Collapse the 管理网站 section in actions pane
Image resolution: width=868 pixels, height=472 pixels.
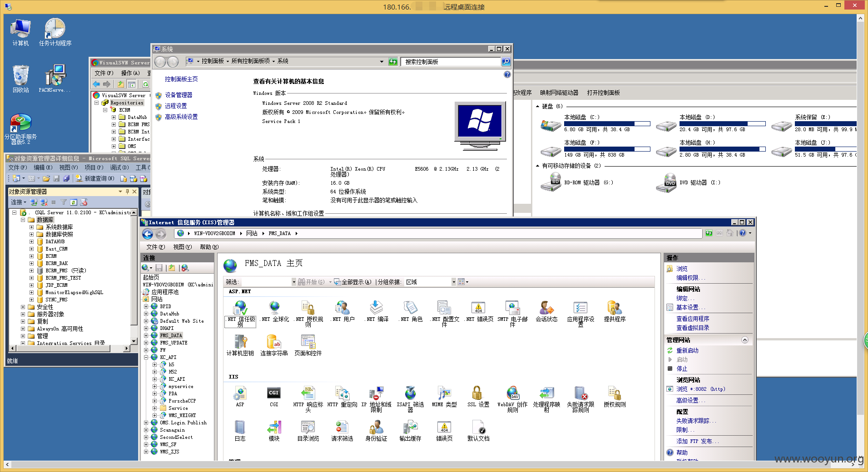(745, 340)
